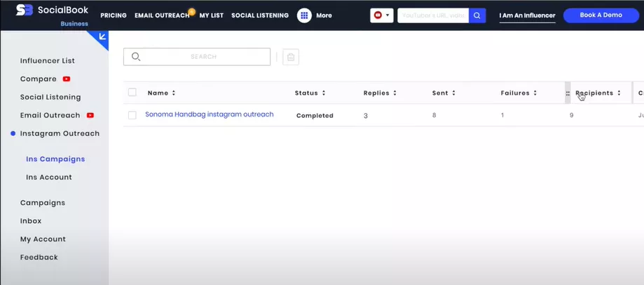Click the magnifier inside the campaign search box
The width and height of the screenshot is (644, 285).
(136, 57)
